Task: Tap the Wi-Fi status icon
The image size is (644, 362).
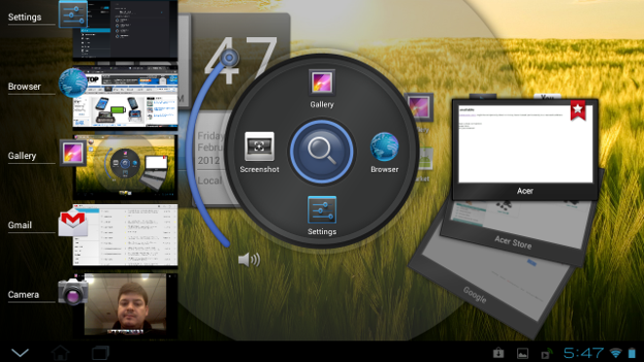Action: click(616, 352)
